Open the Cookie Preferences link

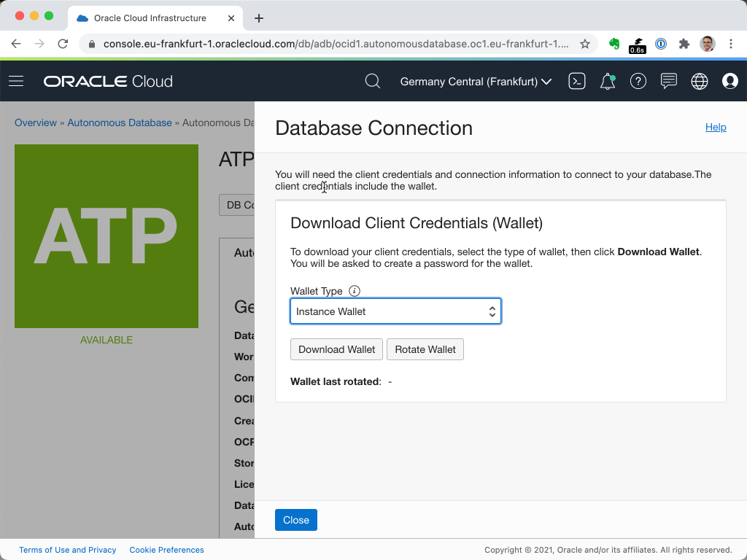click(166, 550)
